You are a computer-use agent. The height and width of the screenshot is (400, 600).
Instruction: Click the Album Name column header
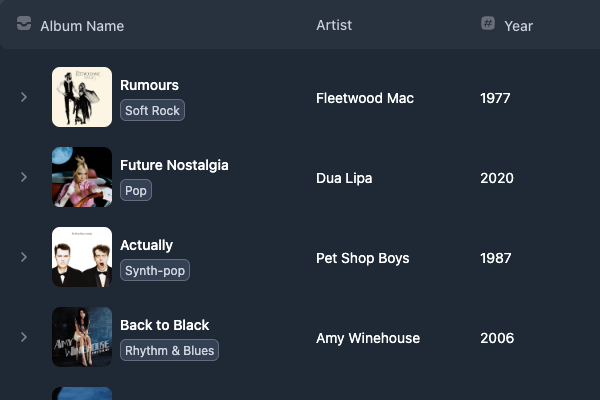tap(82, 26)
